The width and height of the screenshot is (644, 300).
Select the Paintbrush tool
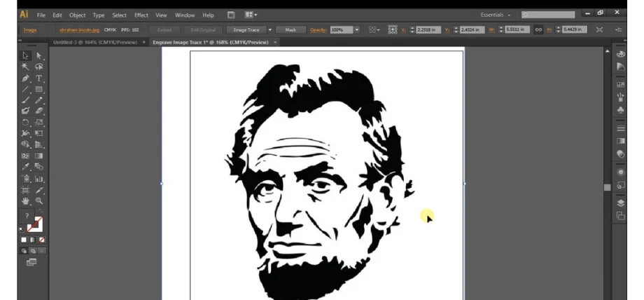click(x=25, y=100)
